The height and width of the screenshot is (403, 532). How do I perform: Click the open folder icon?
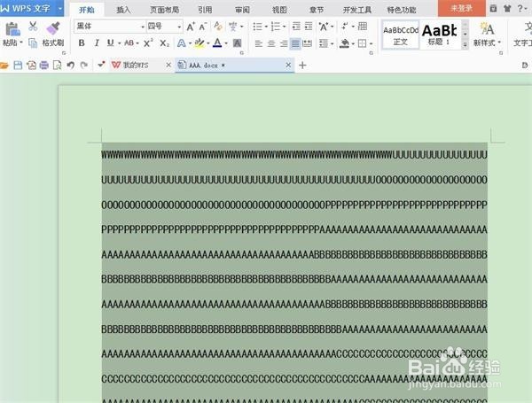coord(4,65)
